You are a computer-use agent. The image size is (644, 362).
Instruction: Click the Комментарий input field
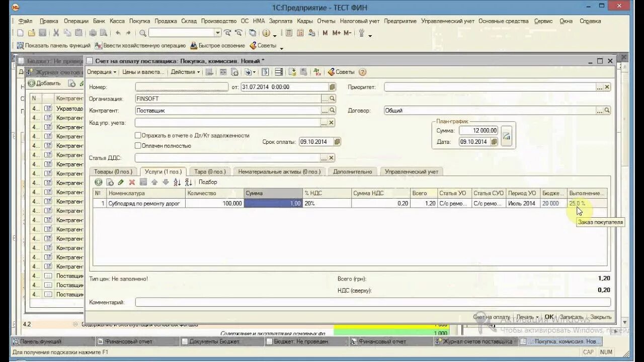(373, 302)
